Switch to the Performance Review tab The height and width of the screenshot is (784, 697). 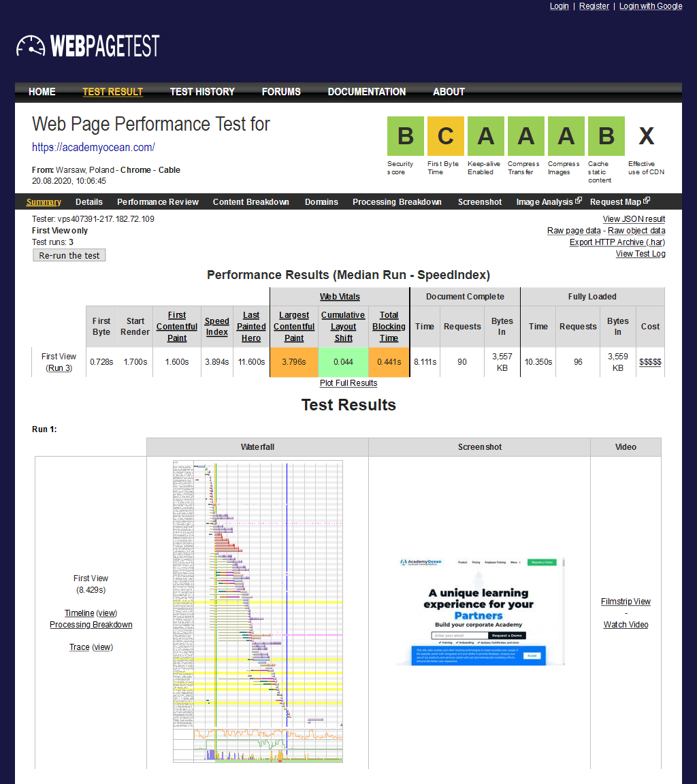pyautogui.click(x=158, y=202)
